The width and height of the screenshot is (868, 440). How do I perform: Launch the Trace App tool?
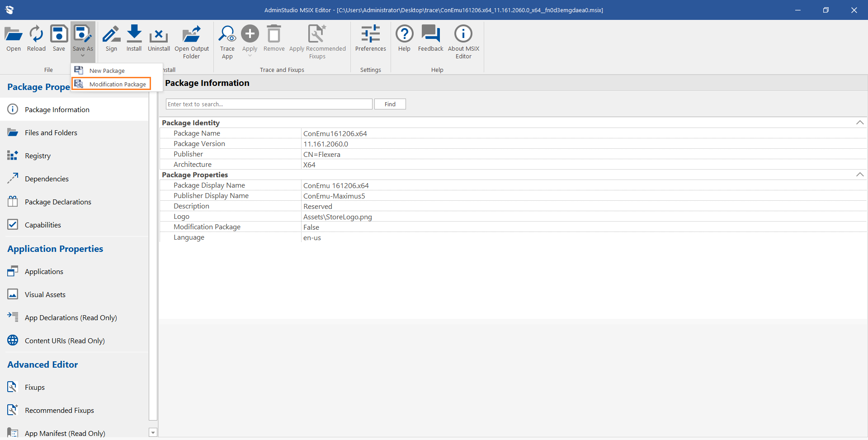[x=227, y=34]
